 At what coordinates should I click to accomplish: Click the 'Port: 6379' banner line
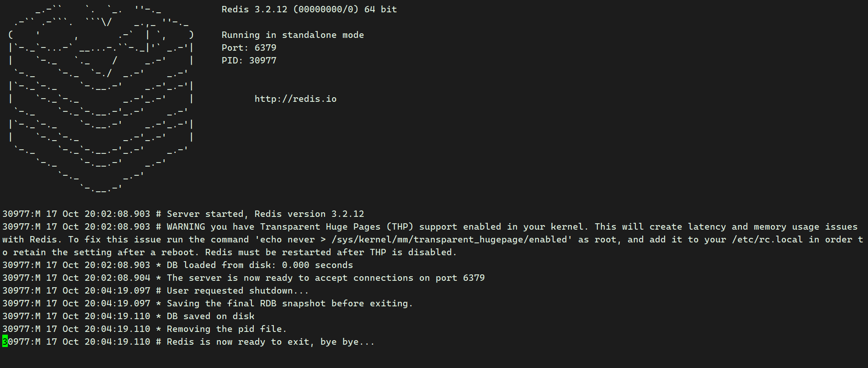(x=249, y=48)
